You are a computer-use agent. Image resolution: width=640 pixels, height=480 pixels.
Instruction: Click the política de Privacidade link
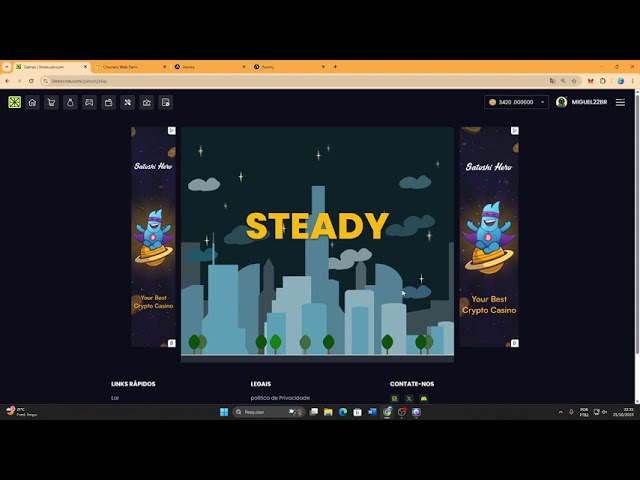pos(280,398)
